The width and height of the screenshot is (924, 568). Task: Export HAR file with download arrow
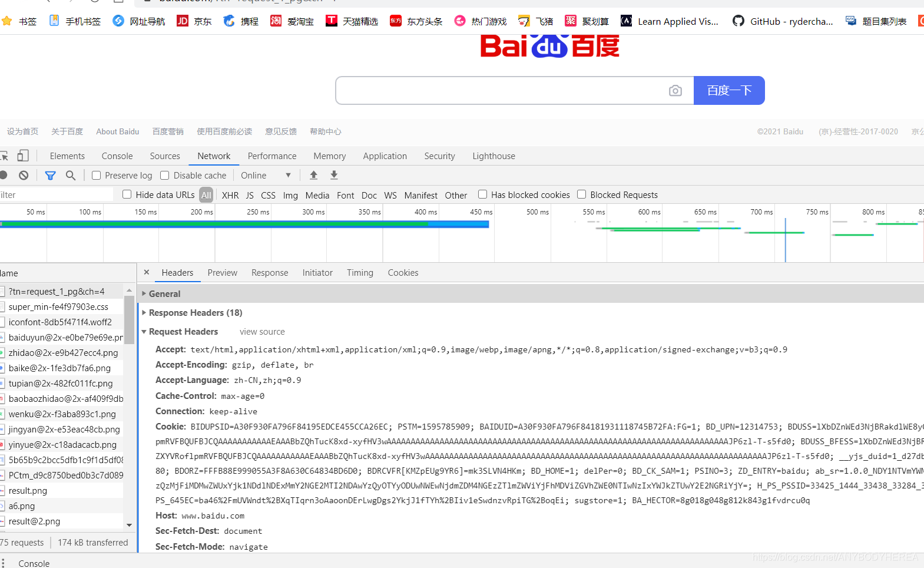(334, 175)
